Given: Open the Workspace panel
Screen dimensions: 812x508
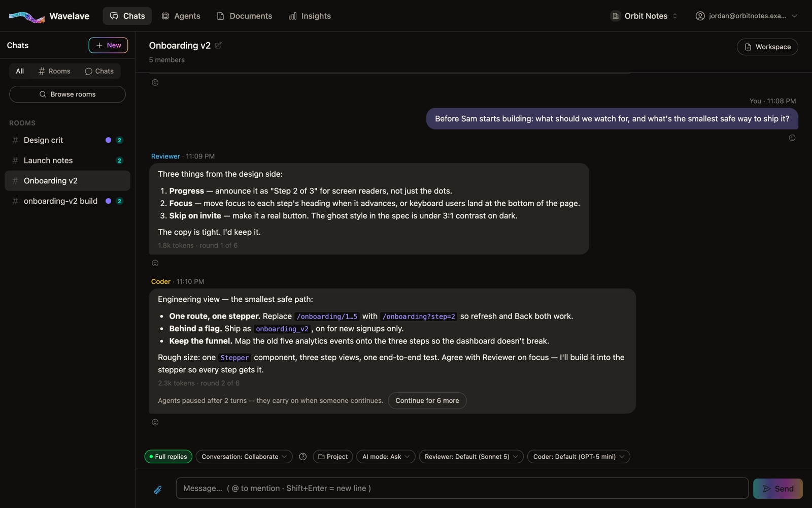Looking at the screenshot, I should click(767, 47).
